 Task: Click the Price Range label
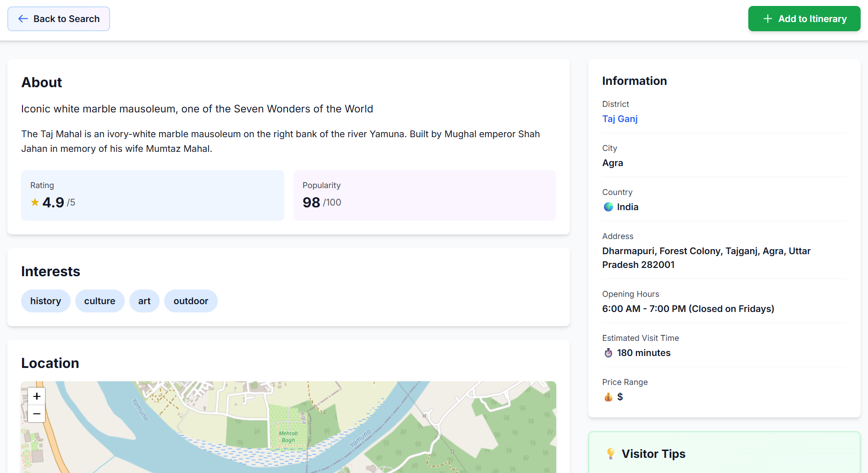tap(625, 382)
